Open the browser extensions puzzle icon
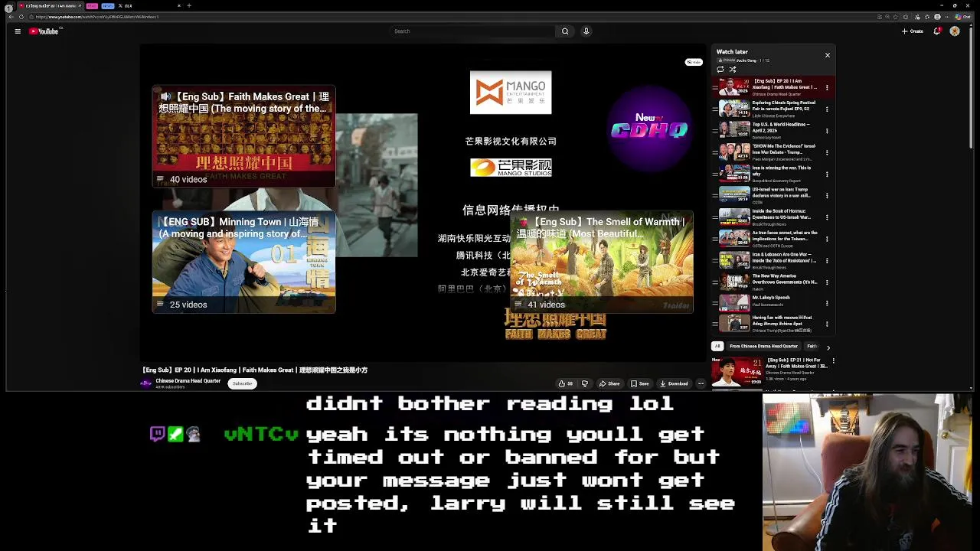The image size is (980, 551). pyautogui.click(x=906, y=17)
